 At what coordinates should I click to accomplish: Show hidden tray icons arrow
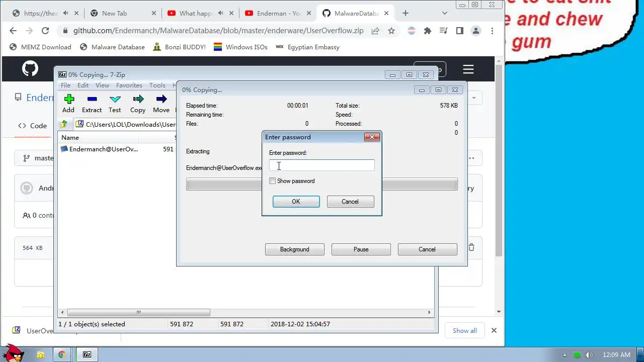point(565,355)
